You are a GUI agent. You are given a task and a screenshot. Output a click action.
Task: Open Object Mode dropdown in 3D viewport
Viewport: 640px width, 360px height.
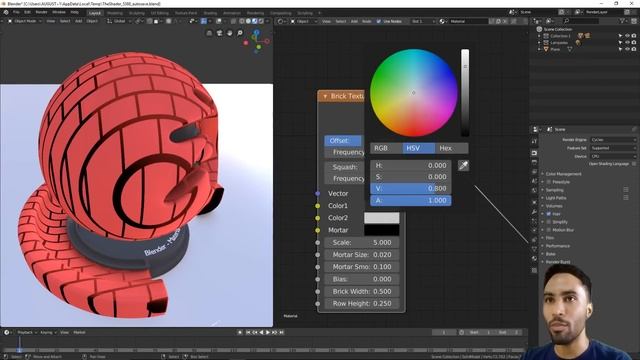25,21
